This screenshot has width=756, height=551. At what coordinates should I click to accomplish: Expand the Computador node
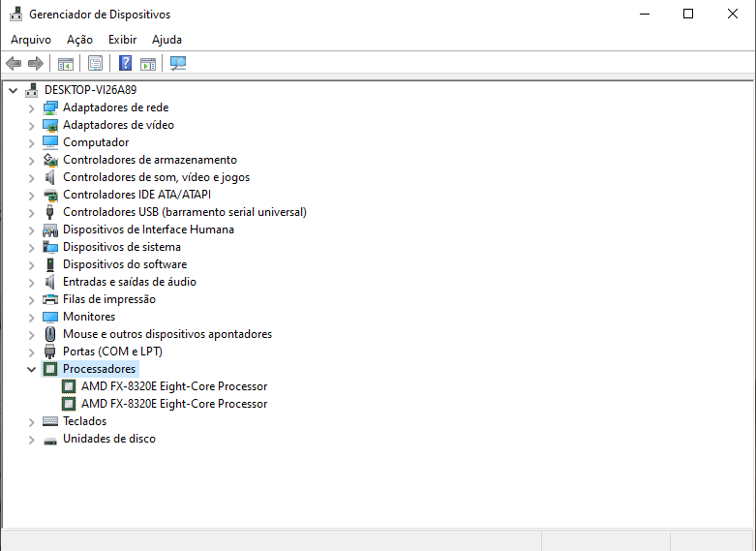(x=31, y=142)
